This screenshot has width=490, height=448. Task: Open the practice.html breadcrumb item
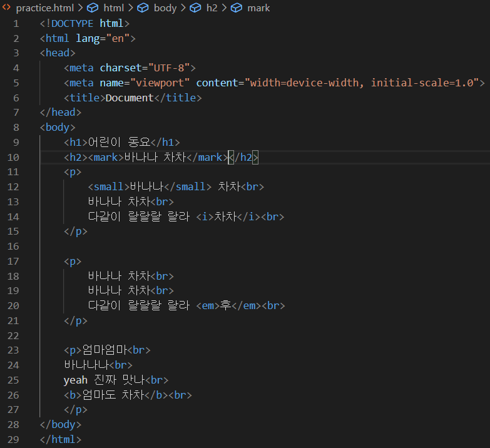[44, 8]
